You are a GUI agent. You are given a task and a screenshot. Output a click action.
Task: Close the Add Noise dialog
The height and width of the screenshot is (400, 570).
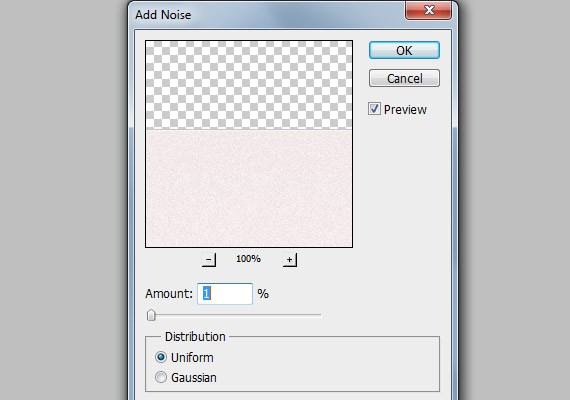(x=429, y=10)
